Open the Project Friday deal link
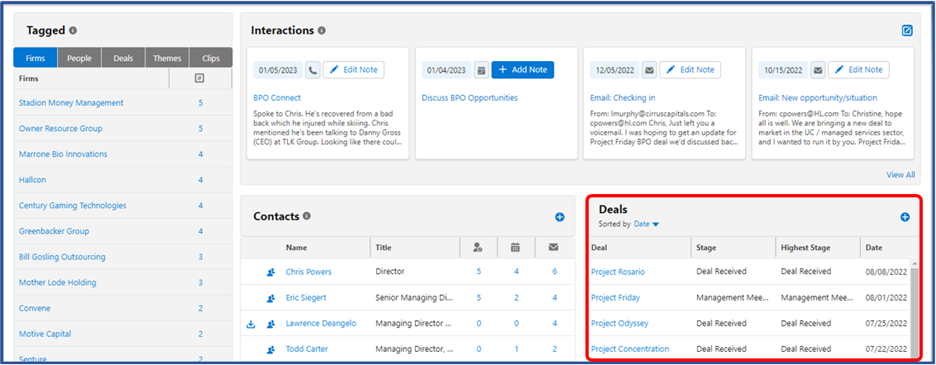 click(x=615, y=297)
